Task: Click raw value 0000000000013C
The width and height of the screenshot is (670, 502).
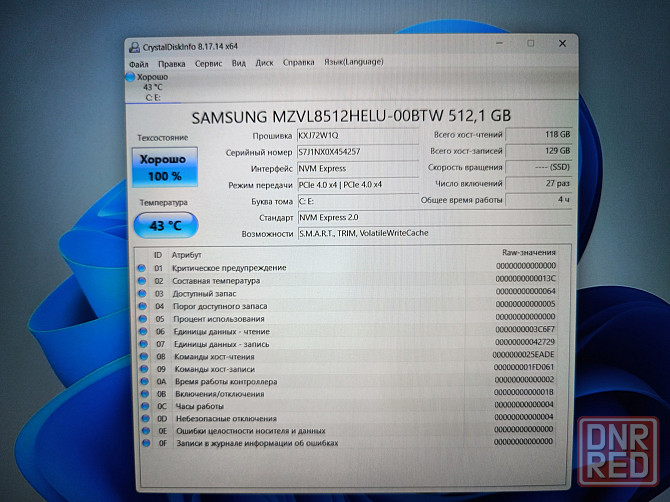Action: (x=526, y=279)
